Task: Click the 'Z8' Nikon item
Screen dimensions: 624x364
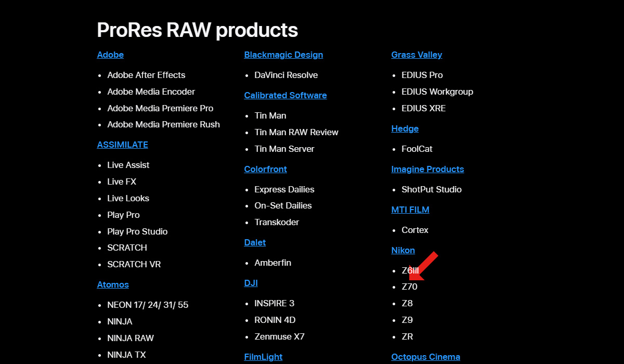Action: [407, 303]
